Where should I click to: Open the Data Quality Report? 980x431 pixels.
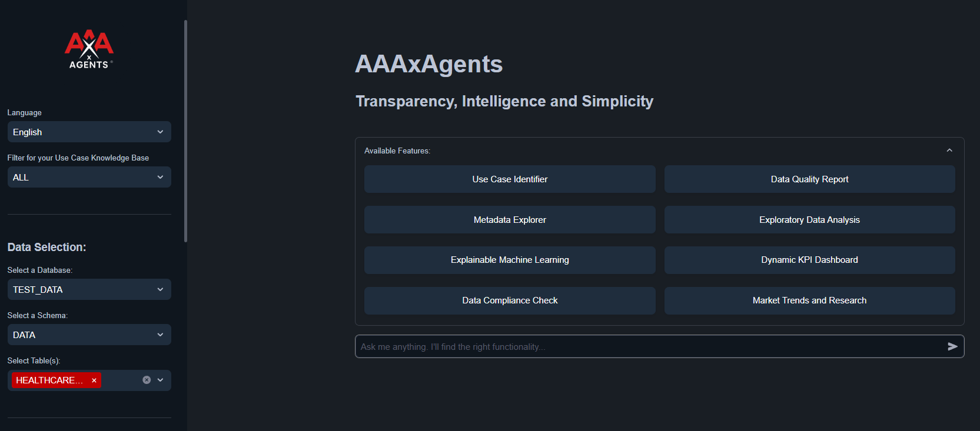809,179
